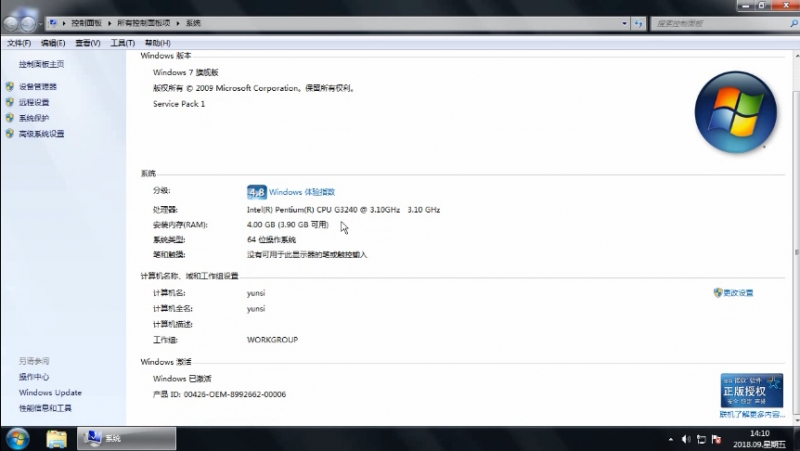Open the 工具(T) menu
This screenshot has width=800, height=451.
pyautogui.click(x=123, y=43)
